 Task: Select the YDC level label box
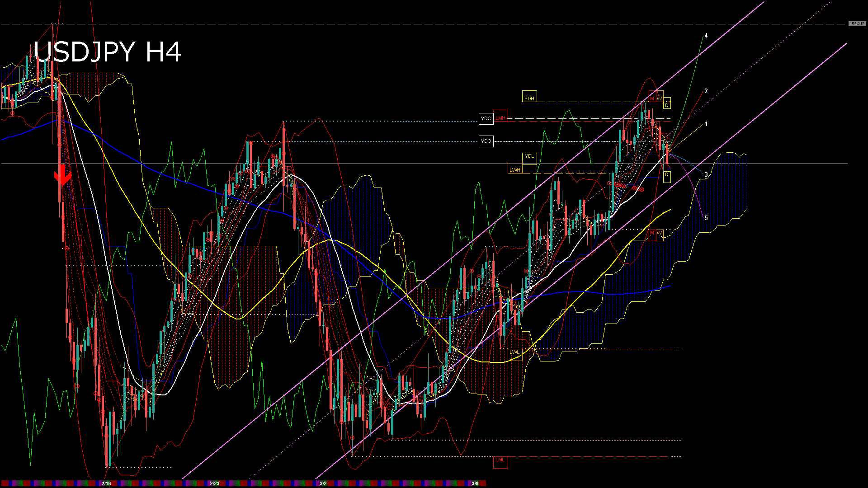tap(486, 118)
